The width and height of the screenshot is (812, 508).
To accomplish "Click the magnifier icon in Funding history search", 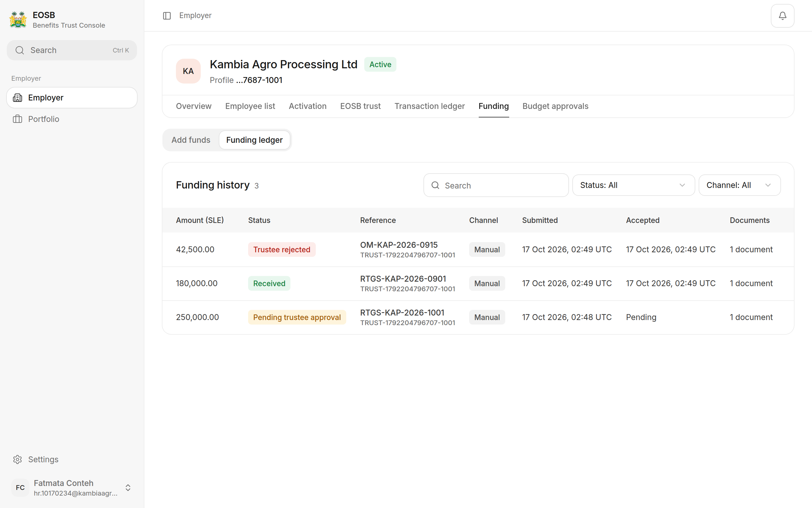I will [435, 185].
